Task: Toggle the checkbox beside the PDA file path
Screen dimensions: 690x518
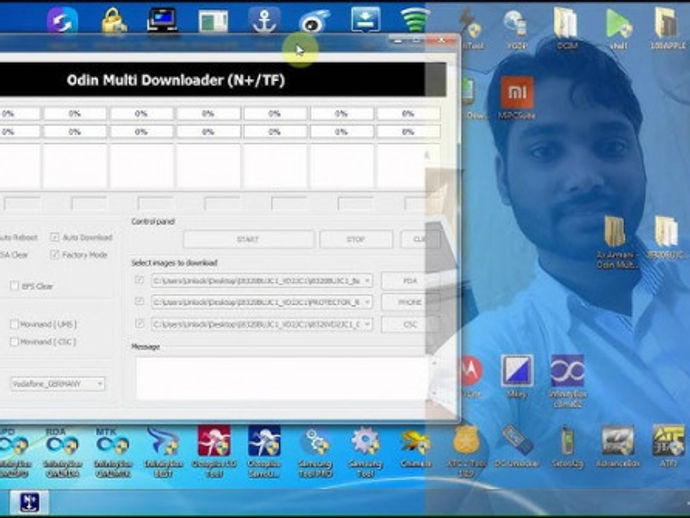Action: click(x=139, y=280)
